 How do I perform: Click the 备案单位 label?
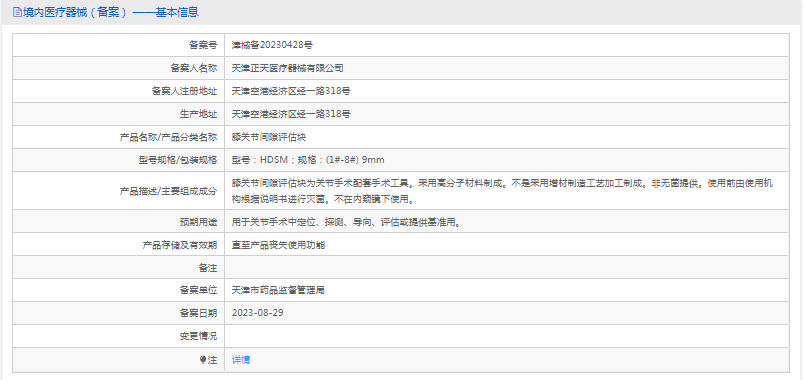199,290
